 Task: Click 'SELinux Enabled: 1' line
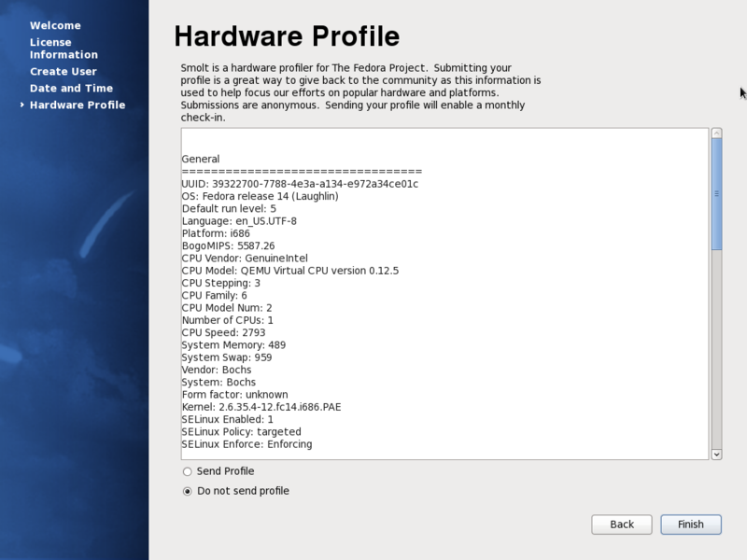tap(227, 419)
